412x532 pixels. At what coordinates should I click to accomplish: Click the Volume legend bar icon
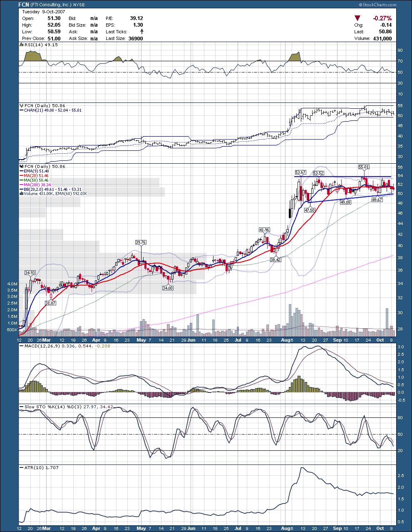[x=22, y=193]
